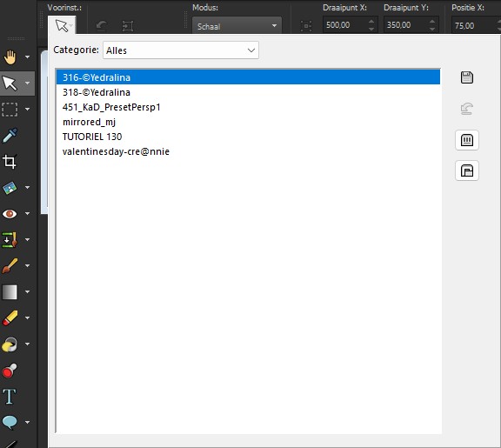The image size is (501, 448).
Task: Select the Dropper eyedropper tool
Action: pos(10,136)
